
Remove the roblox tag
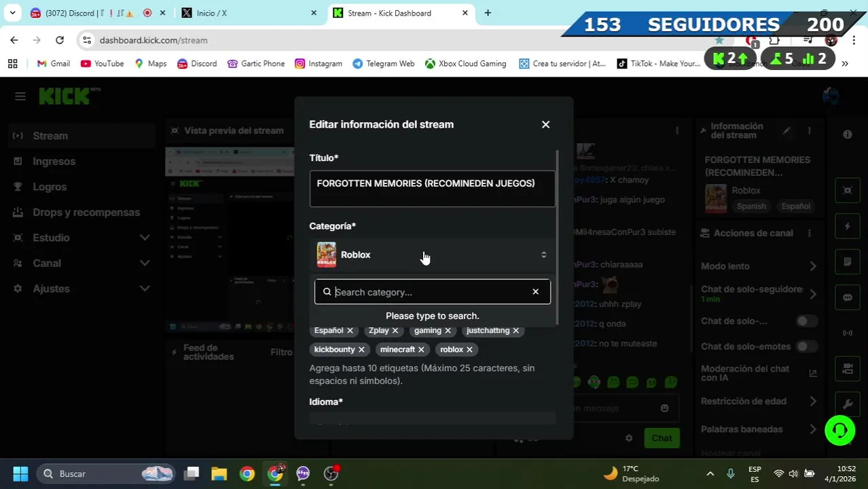[469, 350]
